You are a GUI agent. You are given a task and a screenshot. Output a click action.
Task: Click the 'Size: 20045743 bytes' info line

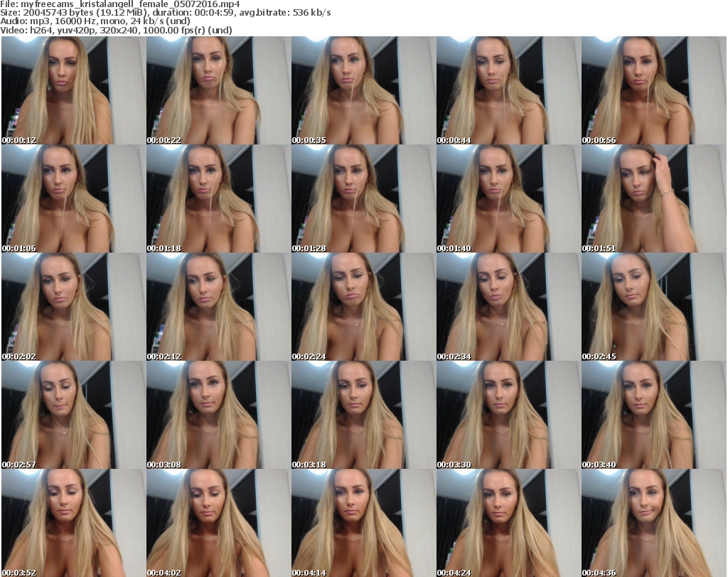point(165,13)
